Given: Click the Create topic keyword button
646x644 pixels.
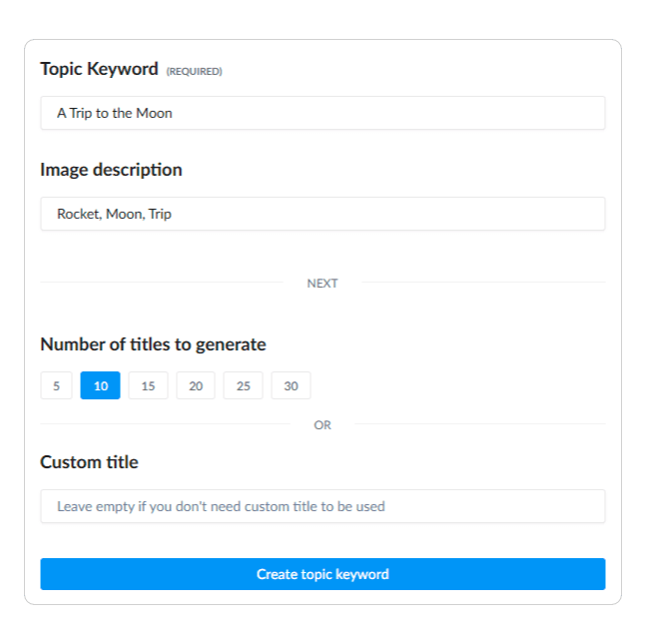Looking at the screenshot, I should pos(323,574).
